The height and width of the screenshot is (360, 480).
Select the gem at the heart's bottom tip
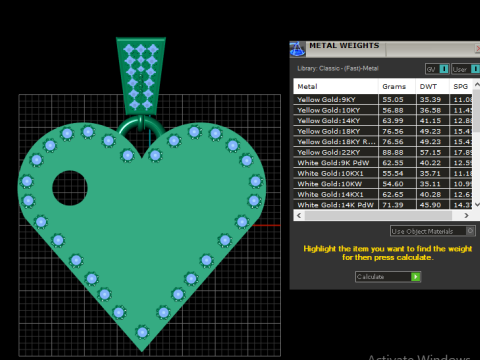coord(142,332)
